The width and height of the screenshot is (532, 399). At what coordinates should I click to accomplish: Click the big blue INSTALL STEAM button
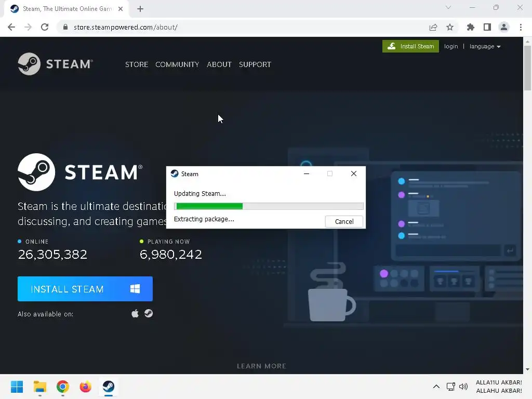click(x=85, y=289)
